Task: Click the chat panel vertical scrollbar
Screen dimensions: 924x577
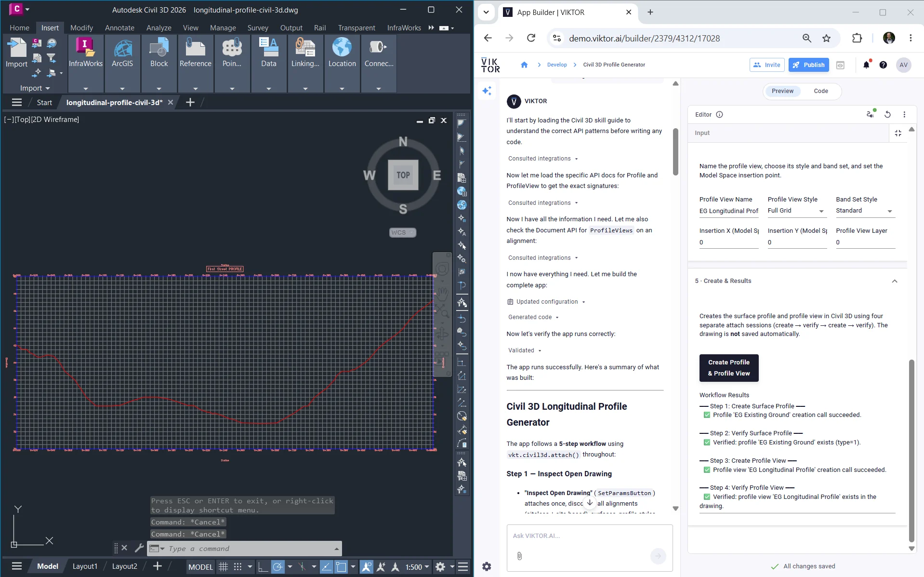Action: point(675,152)
